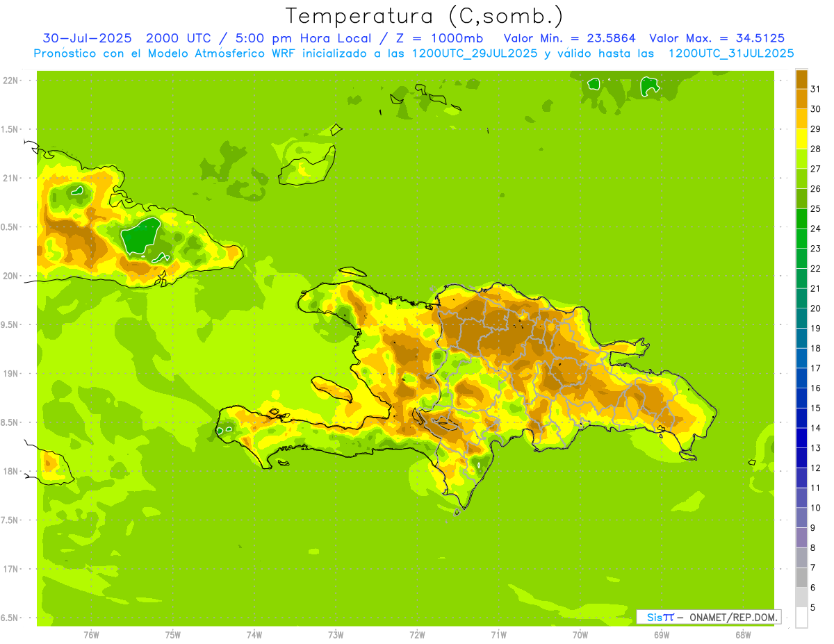Pick the legend swatch between 29 and 30
This screenshot has width=834, height=644.
(x=801, y=119)
